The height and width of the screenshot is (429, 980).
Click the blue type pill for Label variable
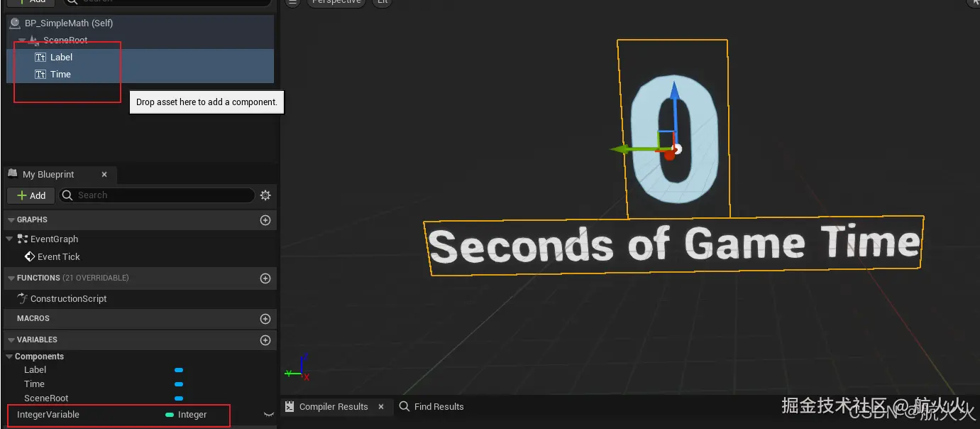click(179, 370)
